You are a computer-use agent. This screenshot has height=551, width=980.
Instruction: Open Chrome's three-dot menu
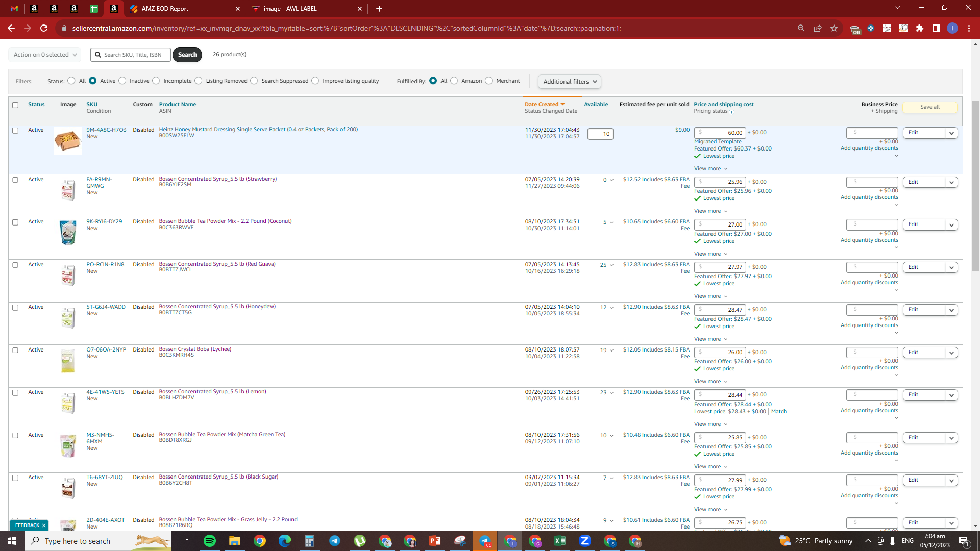click(969, 28)
